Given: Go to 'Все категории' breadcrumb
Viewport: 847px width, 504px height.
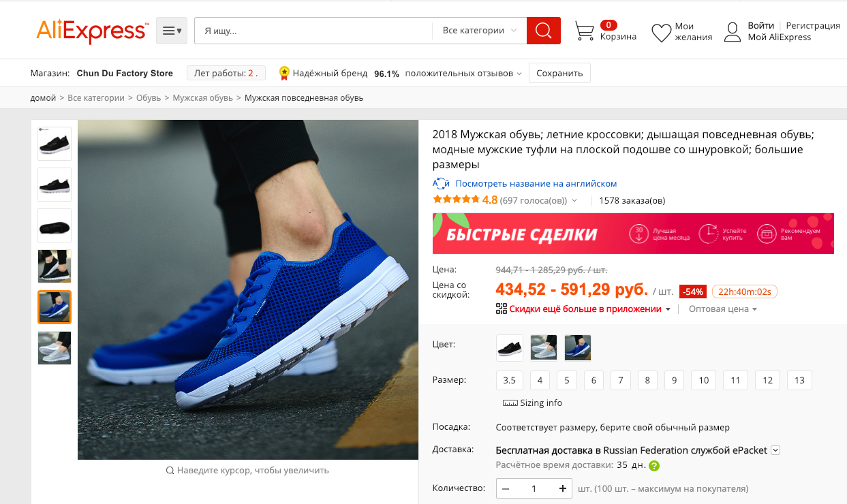Looking at the screenshot, I should pos(96,97).
